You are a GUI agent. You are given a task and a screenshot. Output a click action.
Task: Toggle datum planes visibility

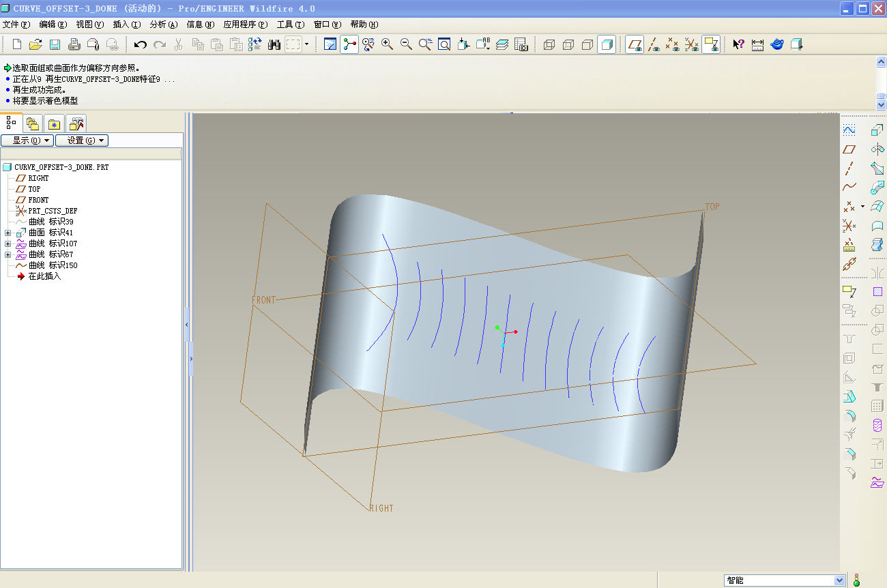635,44
